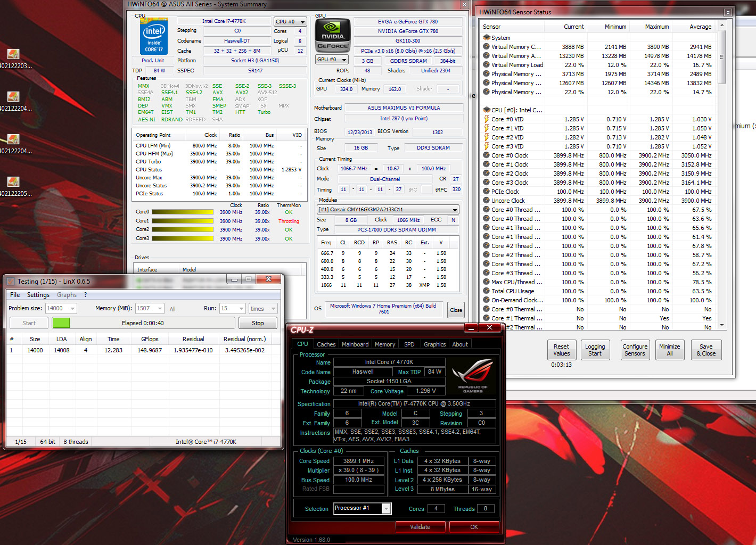This screenshot has height=545, width=756.
Task: Click the Core #1 Clock sensor icon
Action: point(486,164)
